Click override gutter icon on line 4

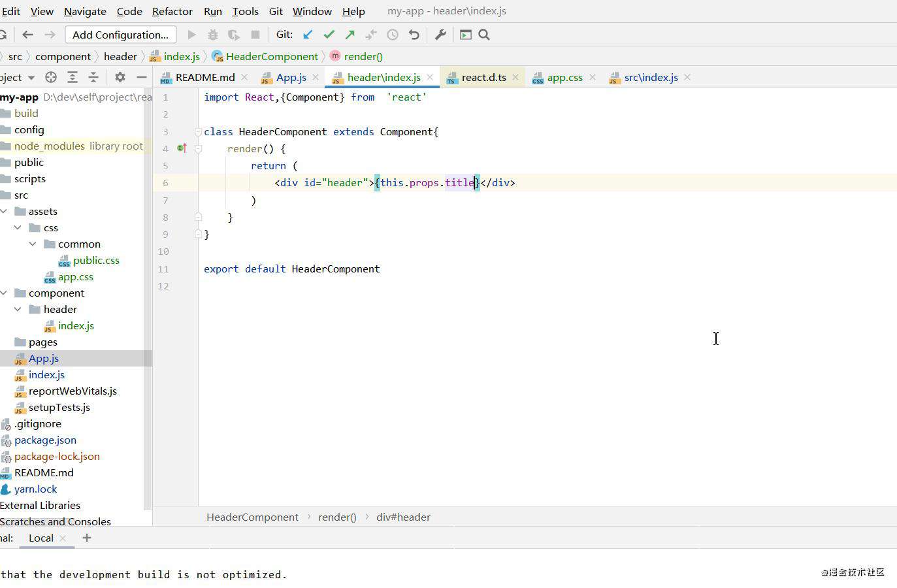[x=182, y=148]
